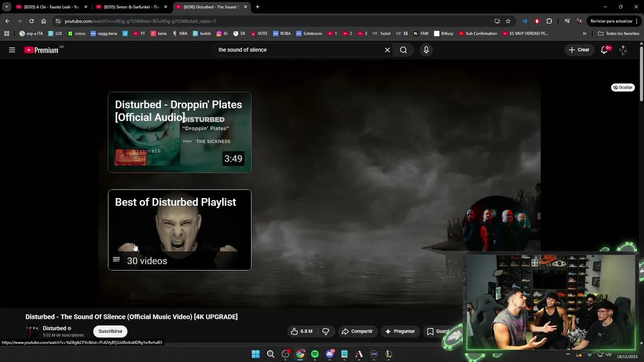
Task: Open League of Legends taskbar icon
Action: pyautogui.click(x=388, y=354)
